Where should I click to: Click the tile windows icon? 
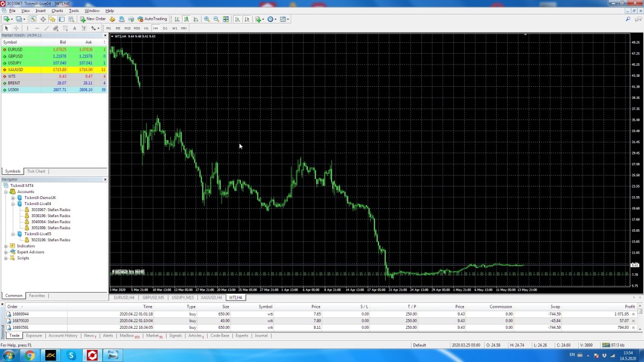point(226,19)
